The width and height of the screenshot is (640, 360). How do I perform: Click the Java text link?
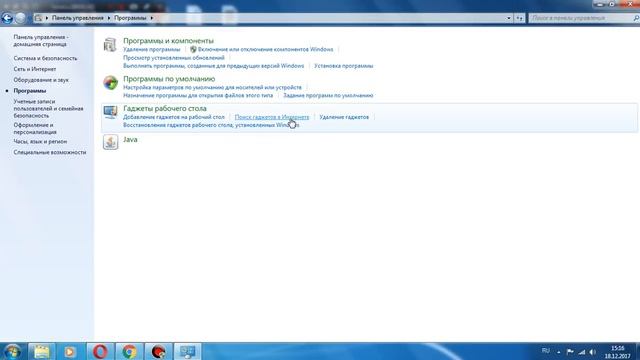130,140
